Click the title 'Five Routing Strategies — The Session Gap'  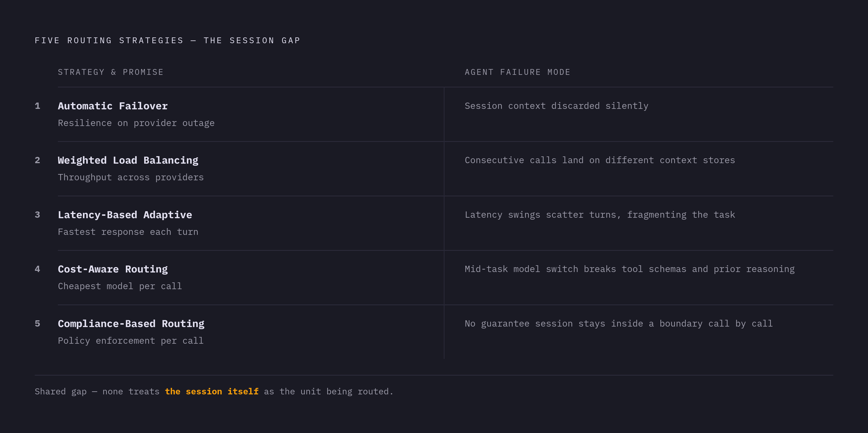168,41
